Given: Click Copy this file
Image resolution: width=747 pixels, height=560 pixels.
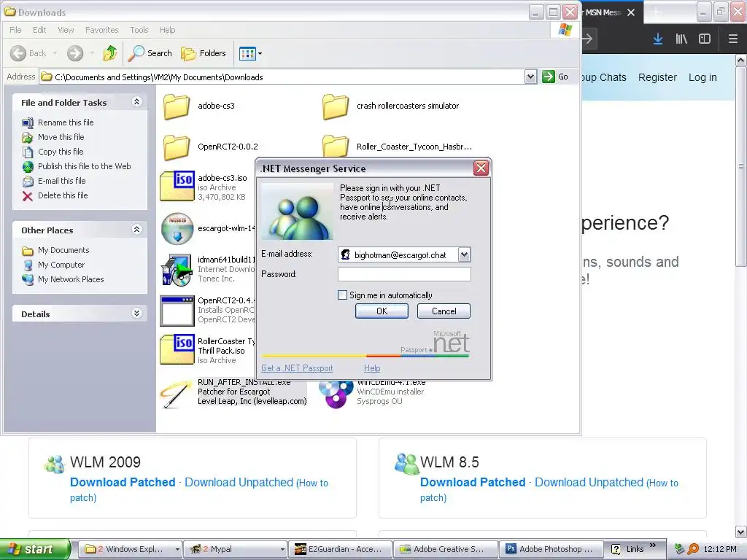Looking at the screenshot, I should [61, 152].
